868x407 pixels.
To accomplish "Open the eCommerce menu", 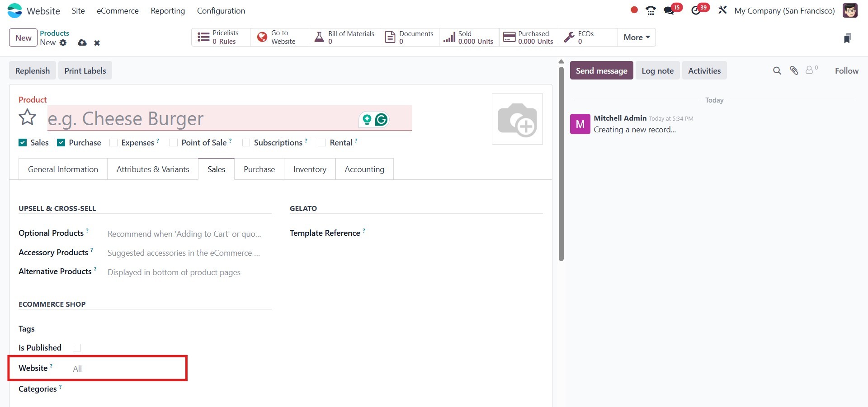I will tap(118, 11).
